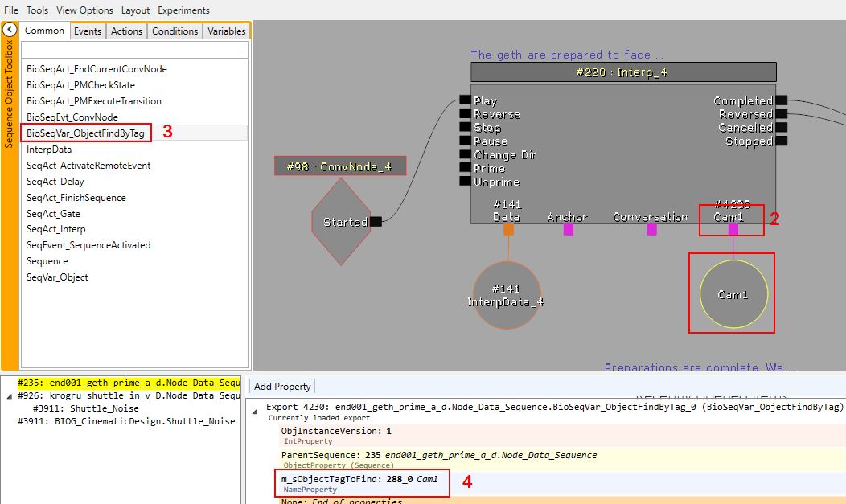Click the Cancelled output connector
Image resolution: width=846 pixels, height=504 pixels.
point(781,127)
